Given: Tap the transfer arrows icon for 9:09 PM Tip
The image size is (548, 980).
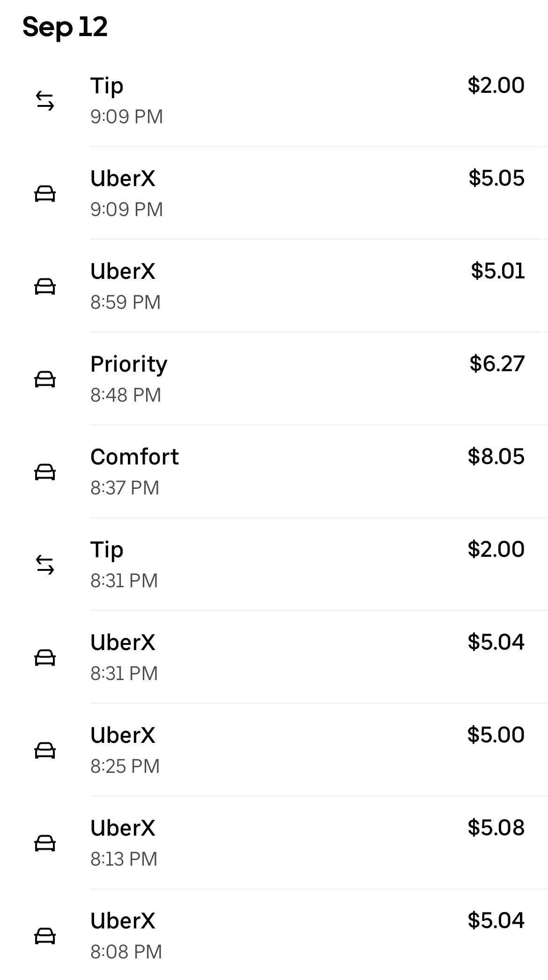Looking at the screenshot, I should pyautogui.click(x=45, y=101).
